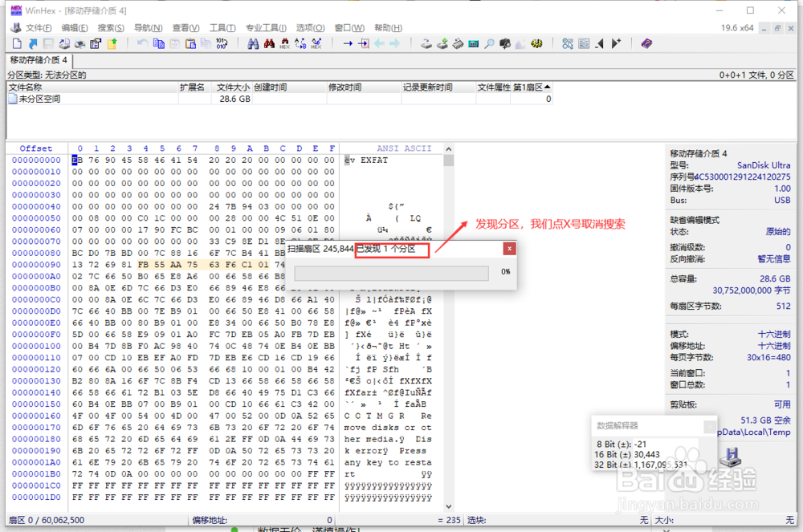Click the purple Help book icon
The width and height of the screenshot is (803, 532).
coord(646,43)
